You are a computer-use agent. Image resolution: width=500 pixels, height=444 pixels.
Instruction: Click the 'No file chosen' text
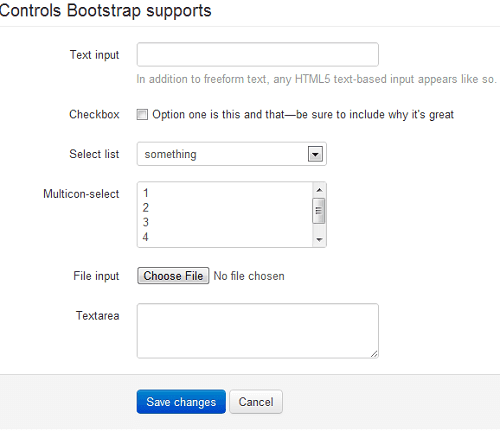pos(249,276)
